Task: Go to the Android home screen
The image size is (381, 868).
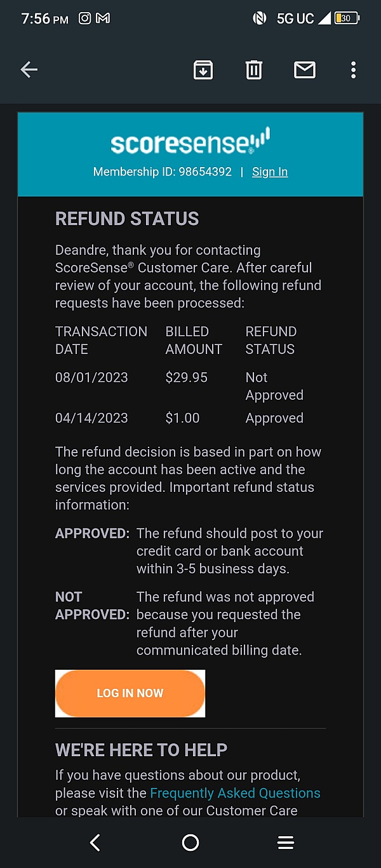Action: point(190,843)
